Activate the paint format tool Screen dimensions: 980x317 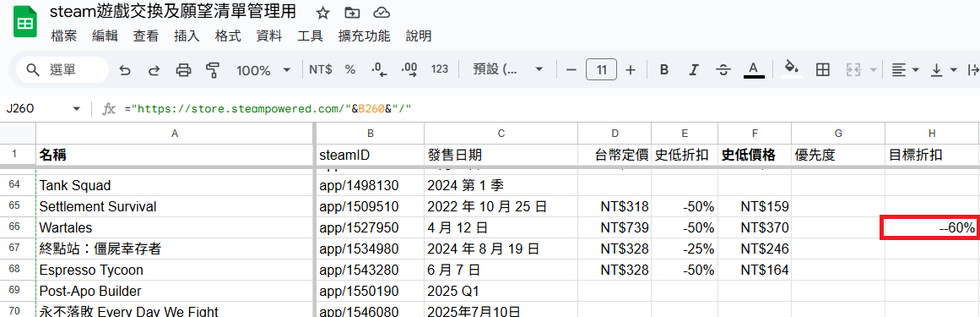[213, 69]
